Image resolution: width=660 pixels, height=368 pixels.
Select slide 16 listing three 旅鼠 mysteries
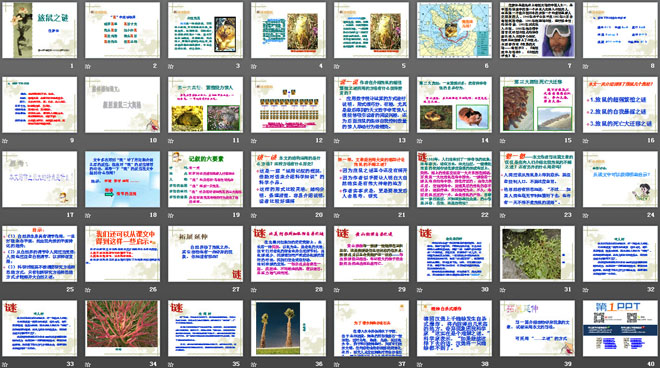coord(620,105)
